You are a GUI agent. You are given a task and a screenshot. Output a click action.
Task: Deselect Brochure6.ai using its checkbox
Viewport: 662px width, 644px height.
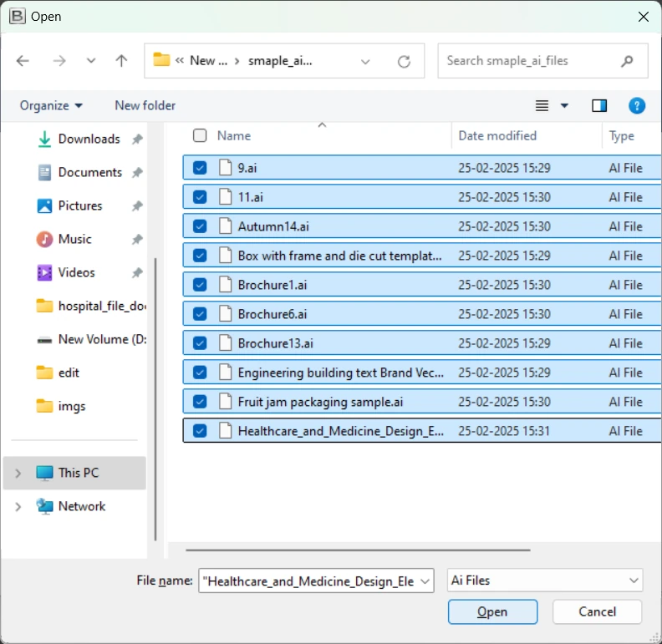(x=200, y=314)
